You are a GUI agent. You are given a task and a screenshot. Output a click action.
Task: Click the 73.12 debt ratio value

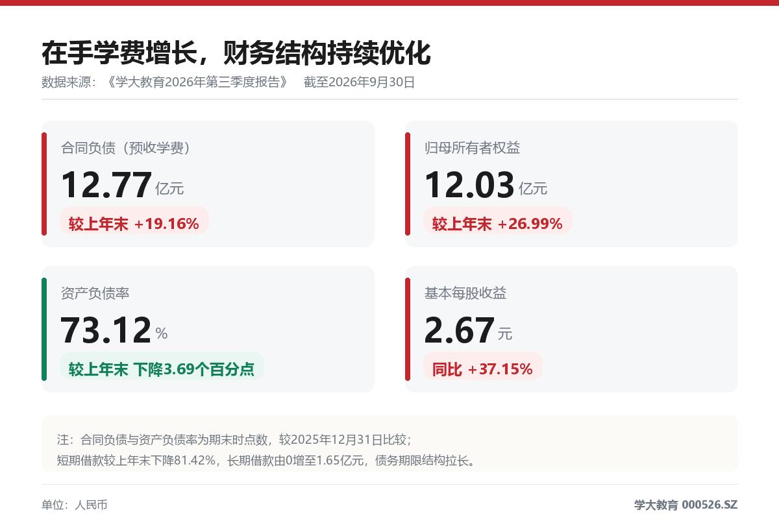pos(106,330)
